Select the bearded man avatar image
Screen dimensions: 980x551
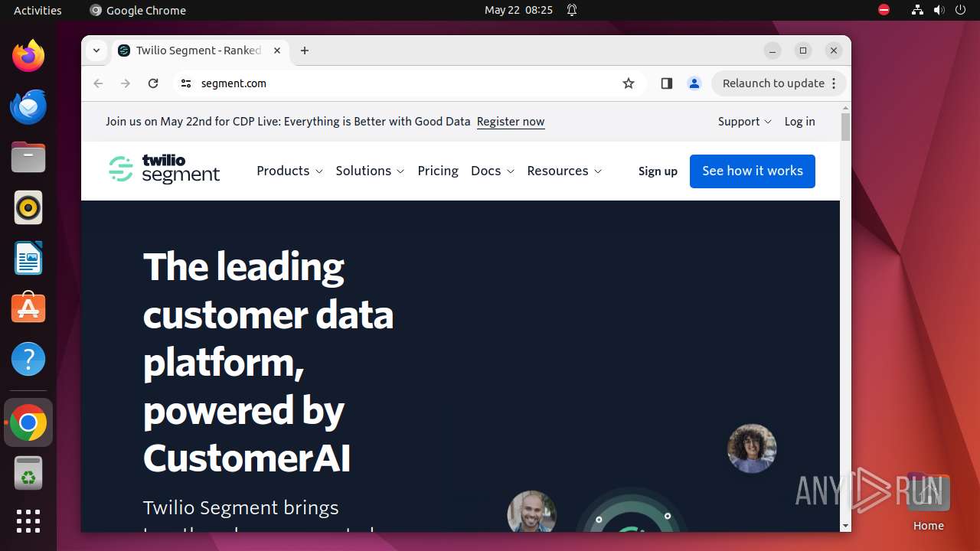tap(531, 511)
